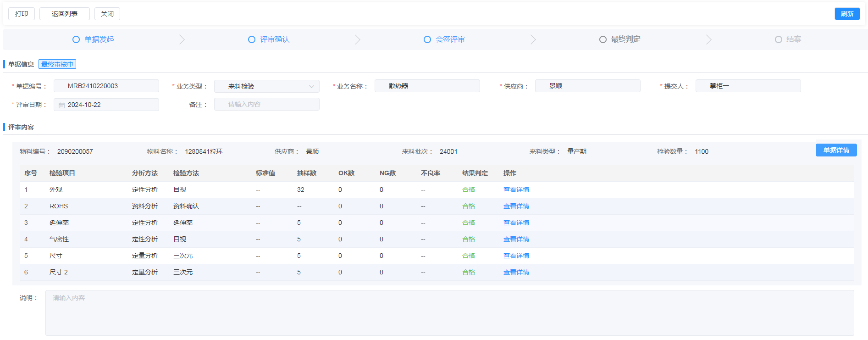Screen dimensions: 868x340
Task: Click the 说明 text area
Action: (450, 313)
